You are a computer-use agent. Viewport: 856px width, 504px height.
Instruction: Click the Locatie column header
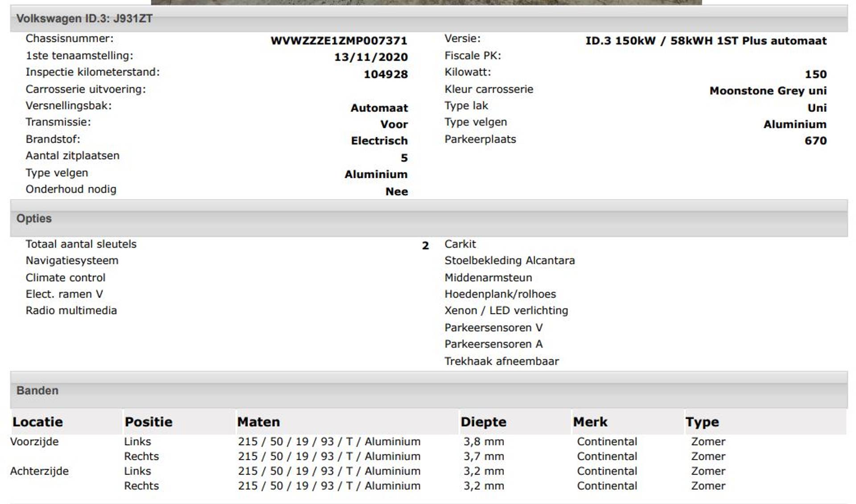pyautogui.click(x=38, y=422)
